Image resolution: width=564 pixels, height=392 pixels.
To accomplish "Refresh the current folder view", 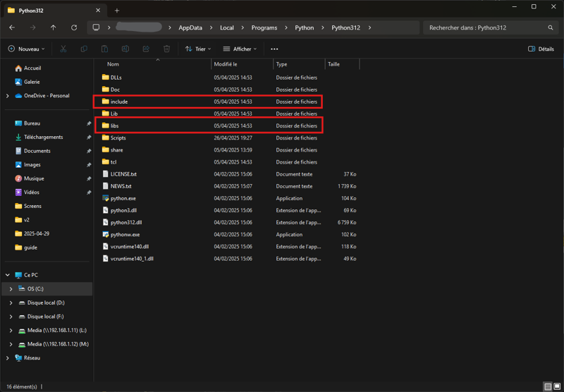I will [x=74, y=27].
